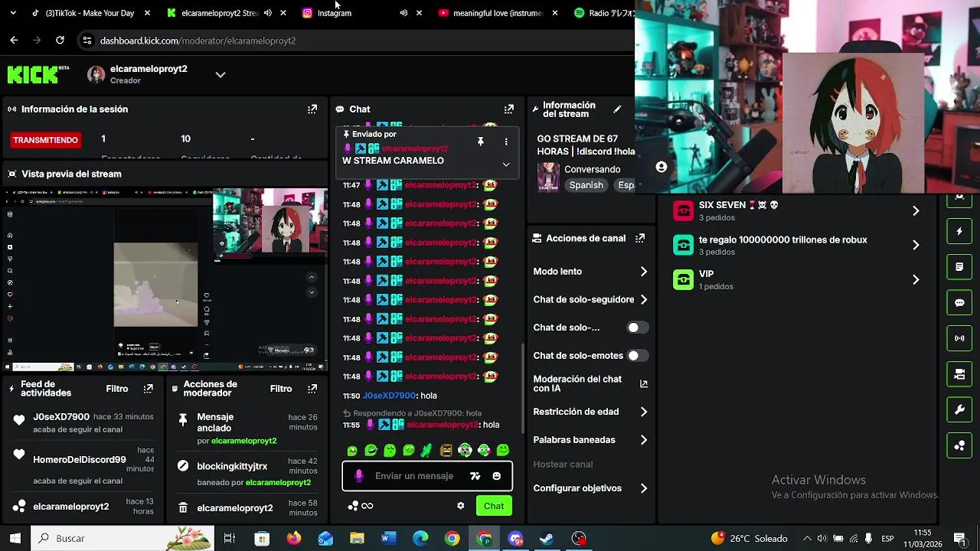This screenshot has height=551, width=980.
Task: Open the camera sidebar panel
Action: click(x=959, y=374)
